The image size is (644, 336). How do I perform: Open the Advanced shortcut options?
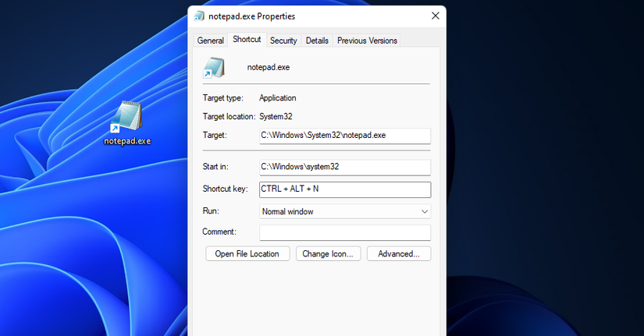pyautogui.click(x=399, y=253)
